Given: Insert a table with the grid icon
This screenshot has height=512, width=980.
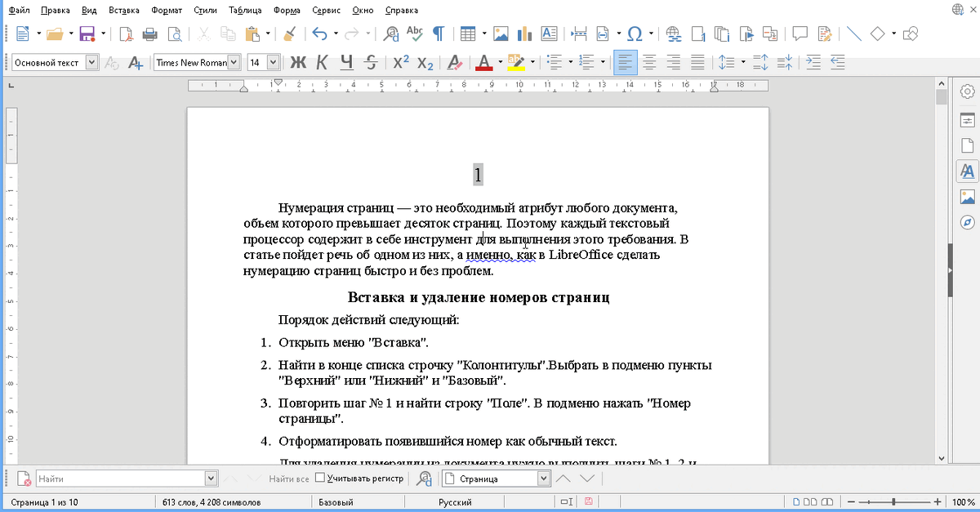Looking at the screenshot, I should click(x=468, y=33).
